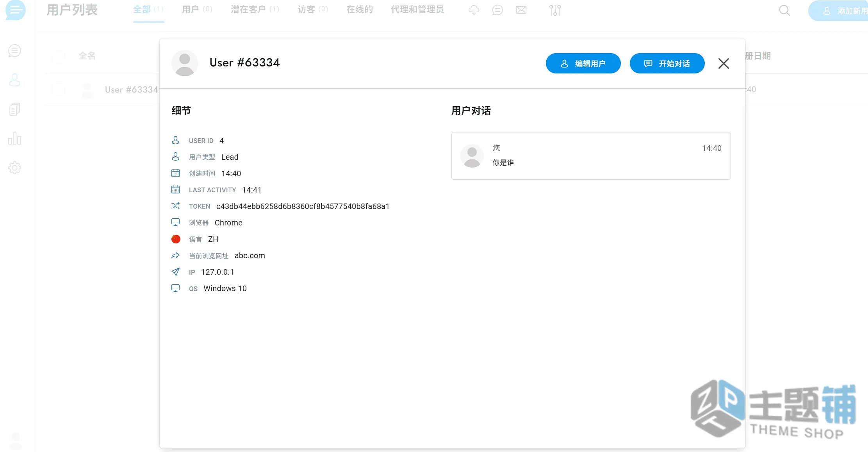Switch to the 访客 tab
The image size is (868, 452).
pos(313,9)
